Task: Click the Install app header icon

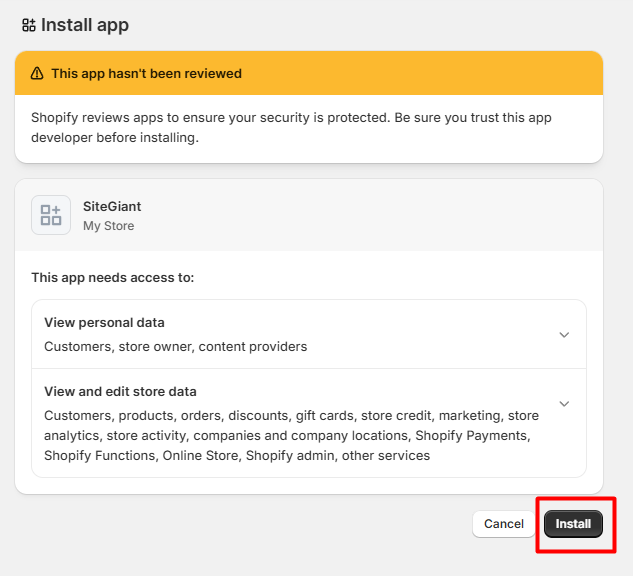Action: [28, 25]
